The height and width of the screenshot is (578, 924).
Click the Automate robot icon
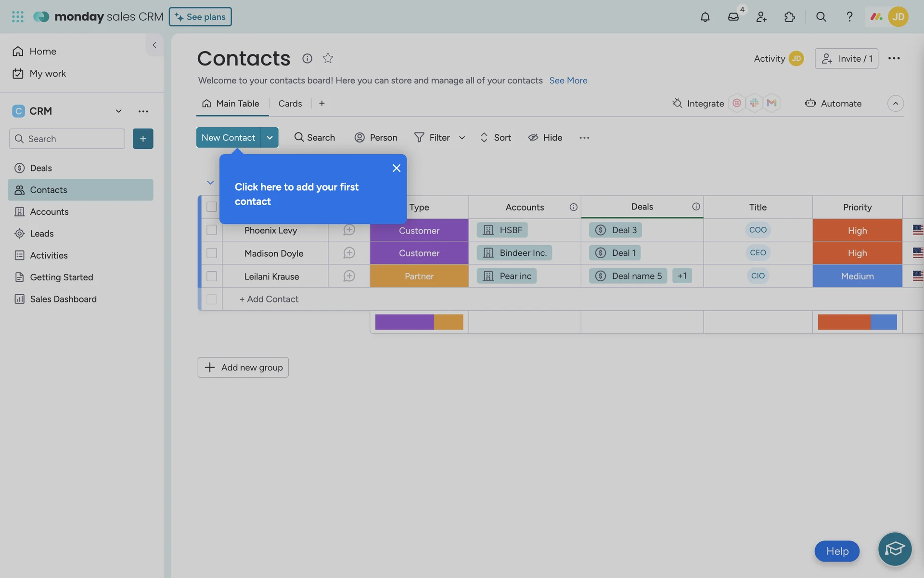click(x=810, y=103)
